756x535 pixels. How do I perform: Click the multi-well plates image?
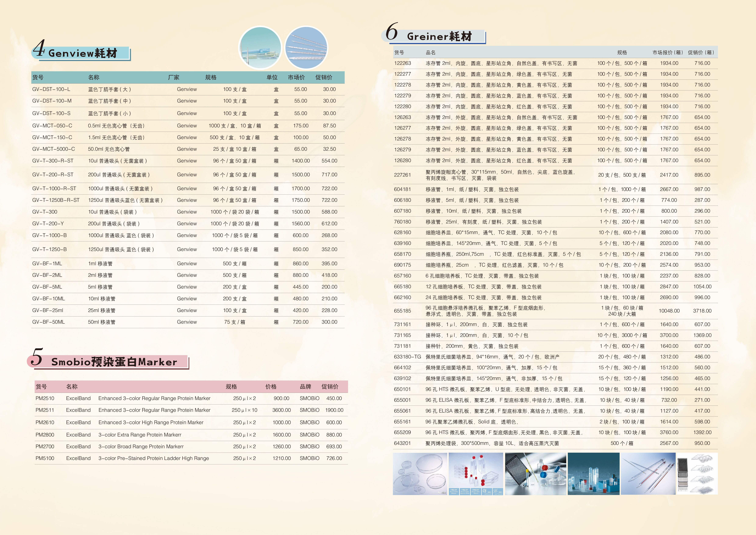coord(697,474)
